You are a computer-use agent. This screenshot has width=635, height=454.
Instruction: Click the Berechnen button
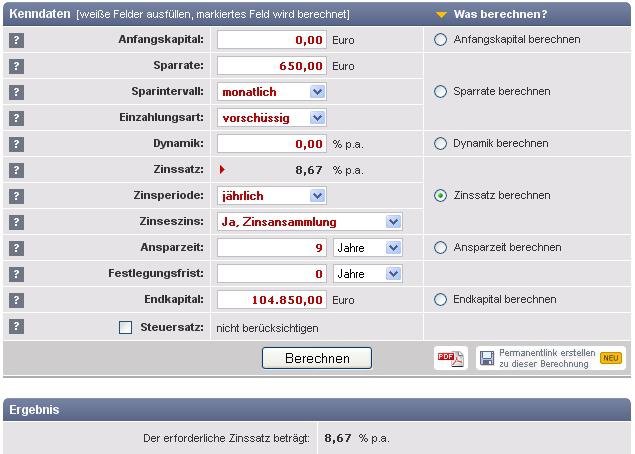pos(317,358)
